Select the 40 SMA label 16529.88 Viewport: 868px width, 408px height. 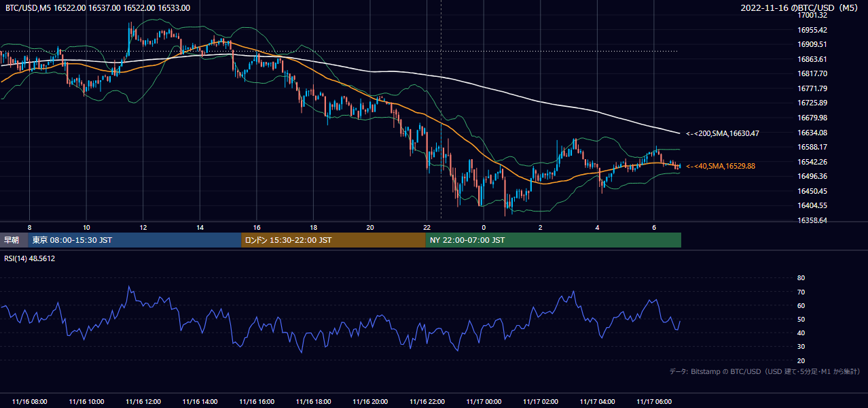click(x=721, y=166)
